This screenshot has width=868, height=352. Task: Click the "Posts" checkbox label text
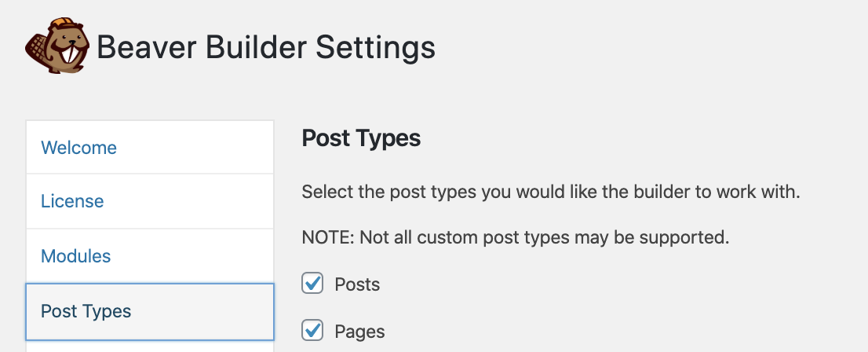click(x=357, y=284)
